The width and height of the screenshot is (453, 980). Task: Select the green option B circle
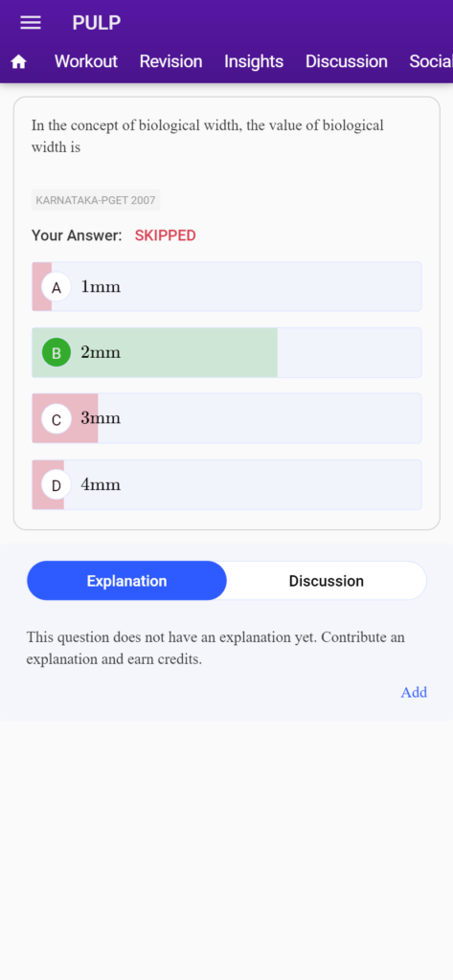tap(57, 353)
